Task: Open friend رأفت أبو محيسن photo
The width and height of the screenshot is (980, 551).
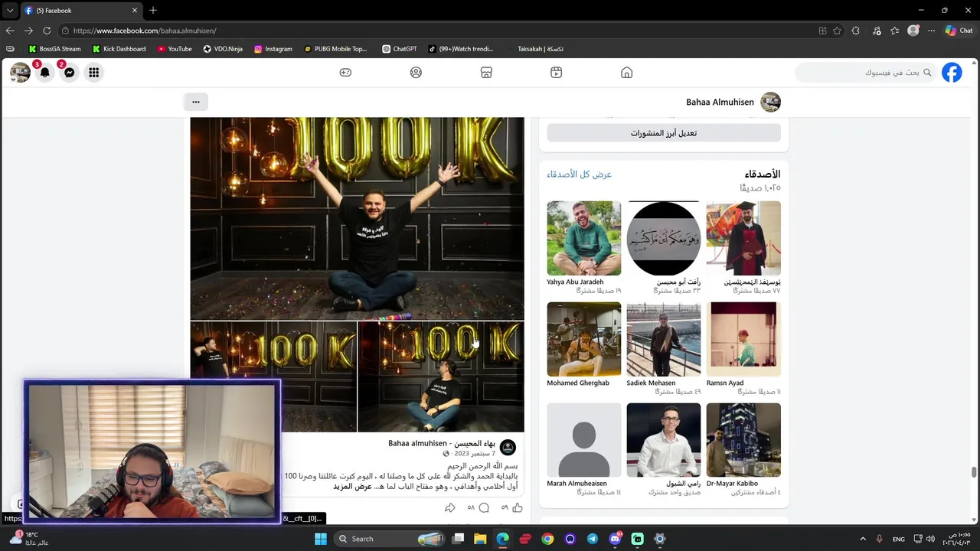Action: tap(664, 238)
